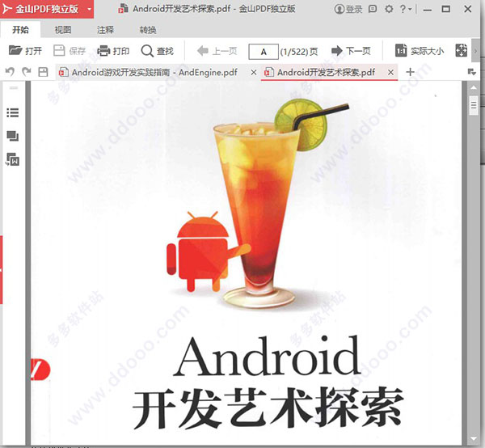Click the quick save disk icon
The width and height of the screenshot is (485, 448).
[x=43, y=72]
